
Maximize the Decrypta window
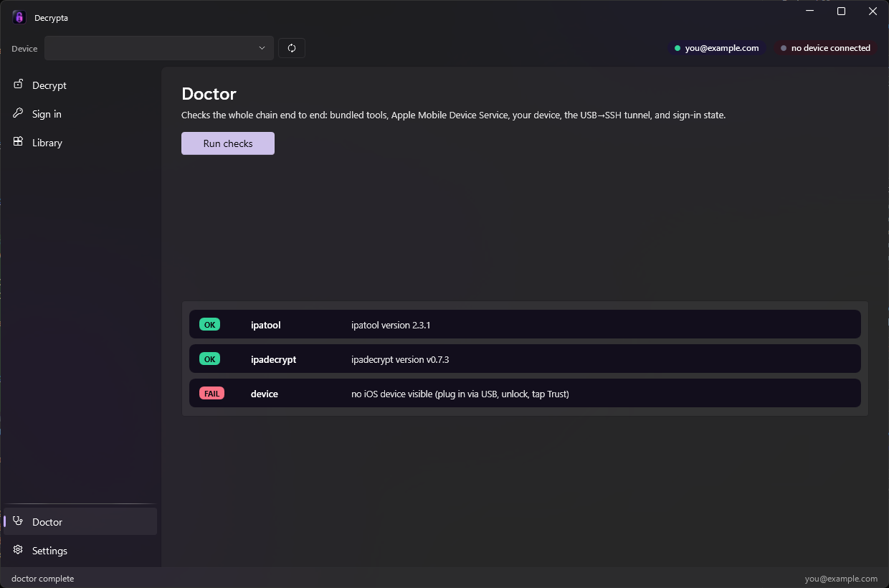pos(842,11)
